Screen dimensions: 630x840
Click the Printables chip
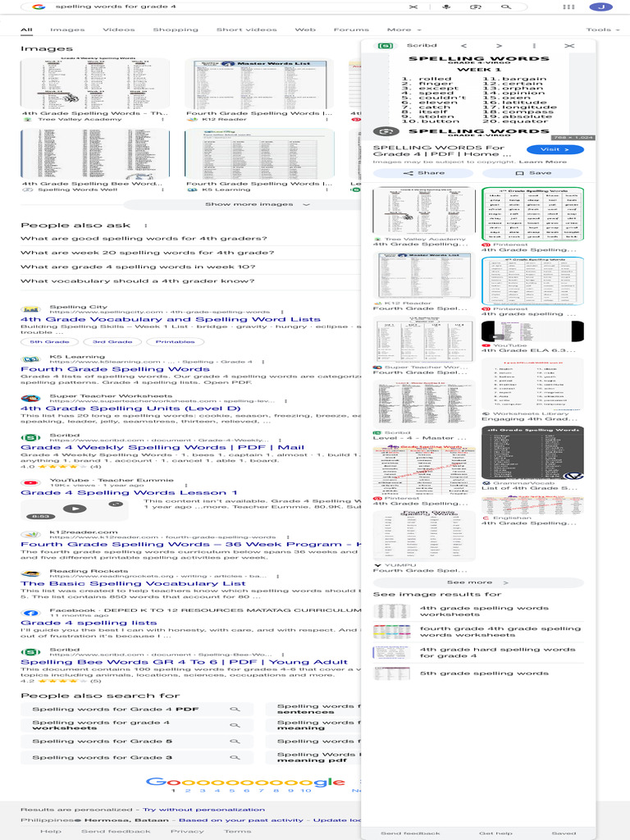(x=176, y=342)
